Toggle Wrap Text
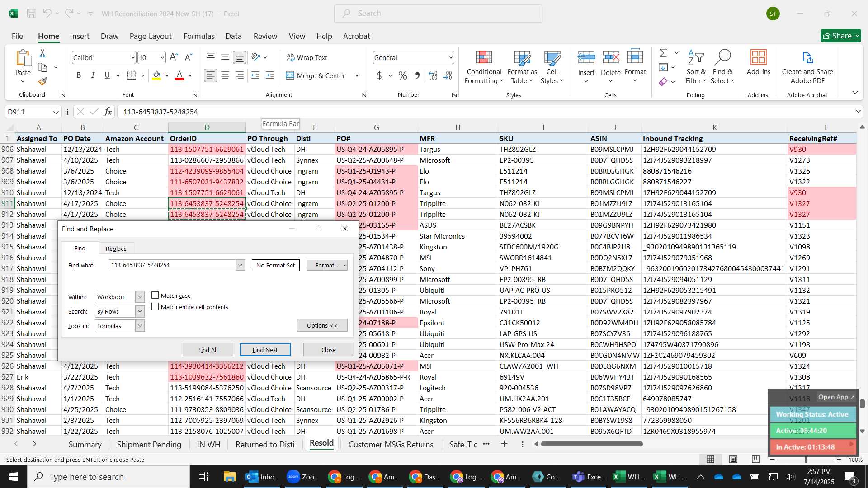This screenshot has width=868, height=488. point(307,57)
